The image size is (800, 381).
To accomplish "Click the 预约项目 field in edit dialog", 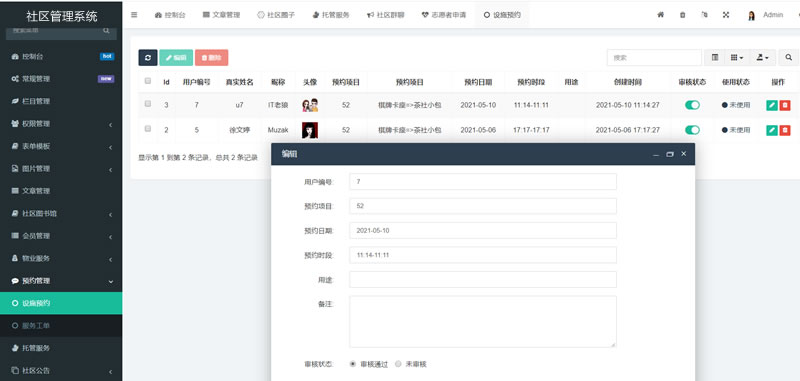I will [483, 206].
